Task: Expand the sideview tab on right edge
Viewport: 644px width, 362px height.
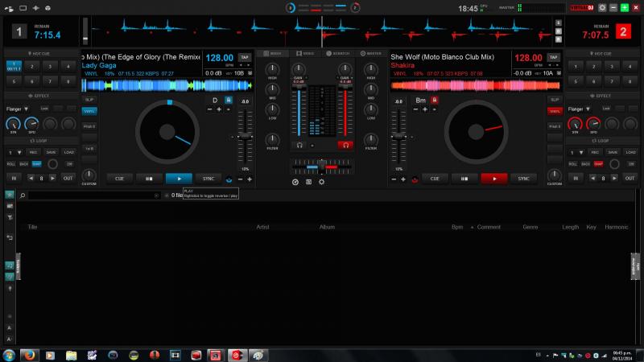Action: tap(635, 266)
